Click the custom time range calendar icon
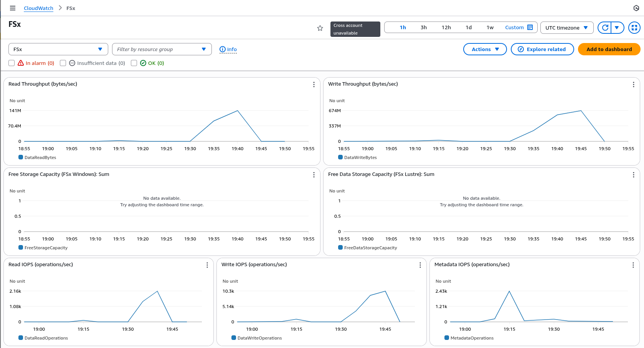644x348 pixels. [530, 27]
